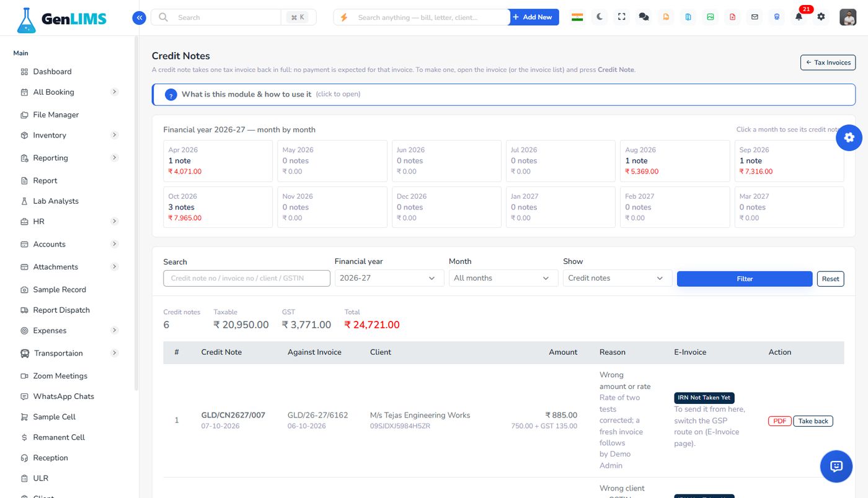This screenshot has width=868, height=498.
Task: Download PDF for credit note GLD/CN2627/007
Action: tap(779, 421)
